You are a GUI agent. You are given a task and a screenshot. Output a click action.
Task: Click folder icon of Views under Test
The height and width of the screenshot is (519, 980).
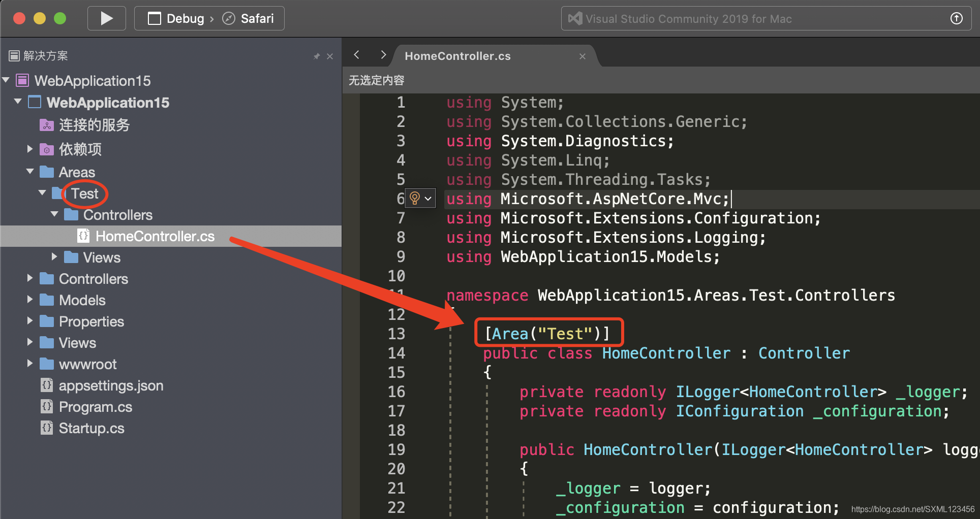point(71,257)
